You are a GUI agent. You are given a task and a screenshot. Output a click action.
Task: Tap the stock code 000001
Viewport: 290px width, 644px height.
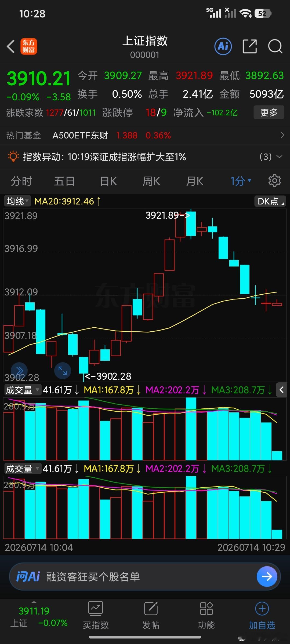(x=145, y=55)
